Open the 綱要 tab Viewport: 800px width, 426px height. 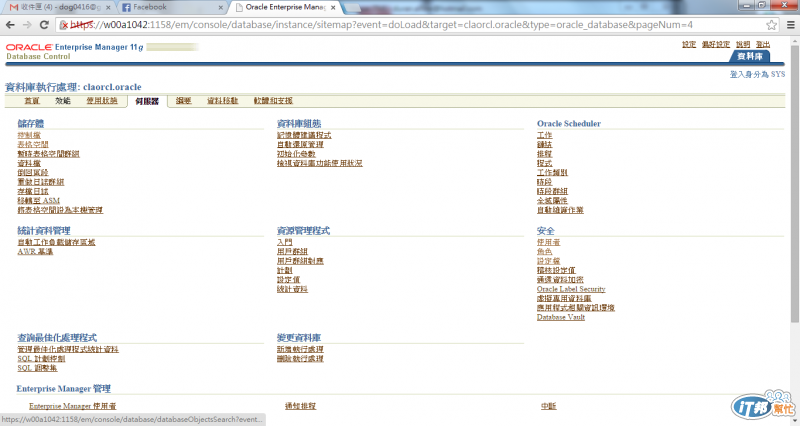click(183, 101)
